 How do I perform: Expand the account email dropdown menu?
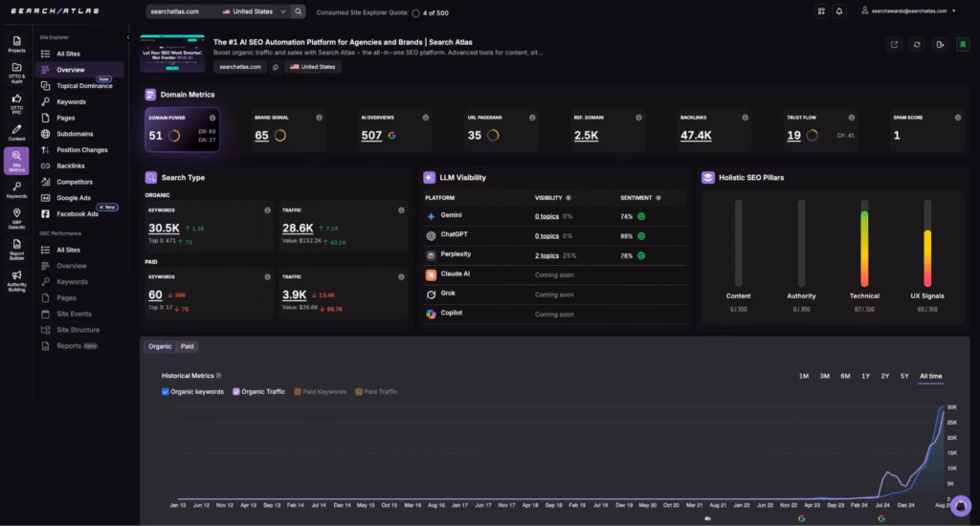(x=954, y=11)
